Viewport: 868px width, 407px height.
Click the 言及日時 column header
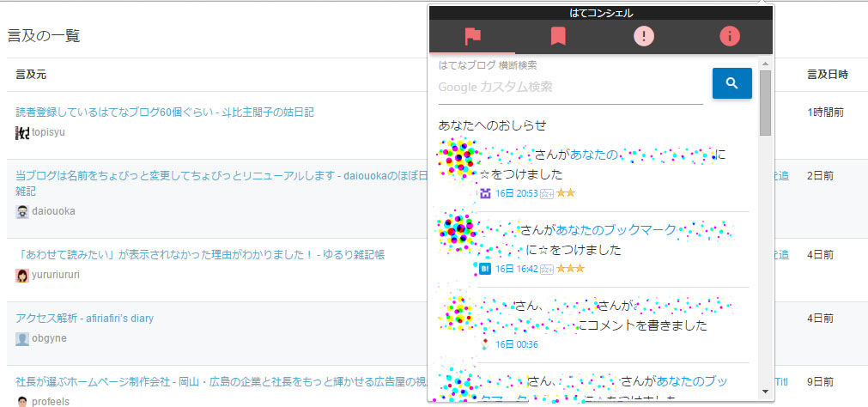pos(828,75)
